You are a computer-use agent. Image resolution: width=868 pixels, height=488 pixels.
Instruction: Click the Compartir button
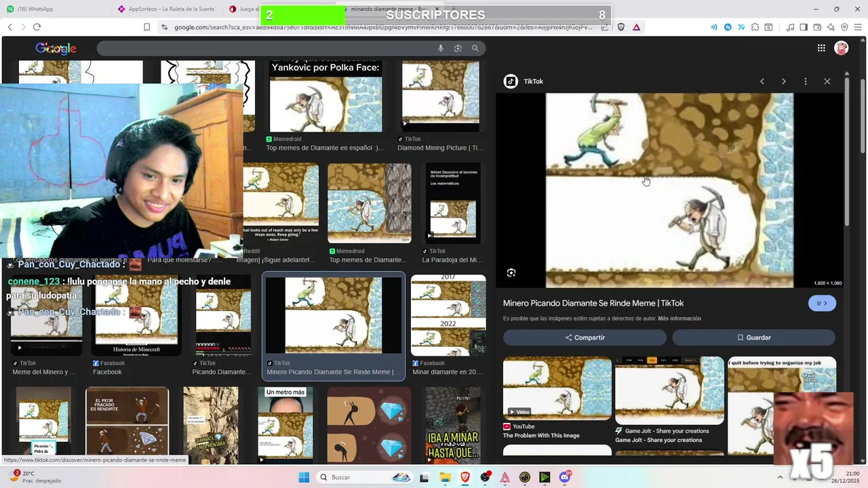tap(585, 338)
